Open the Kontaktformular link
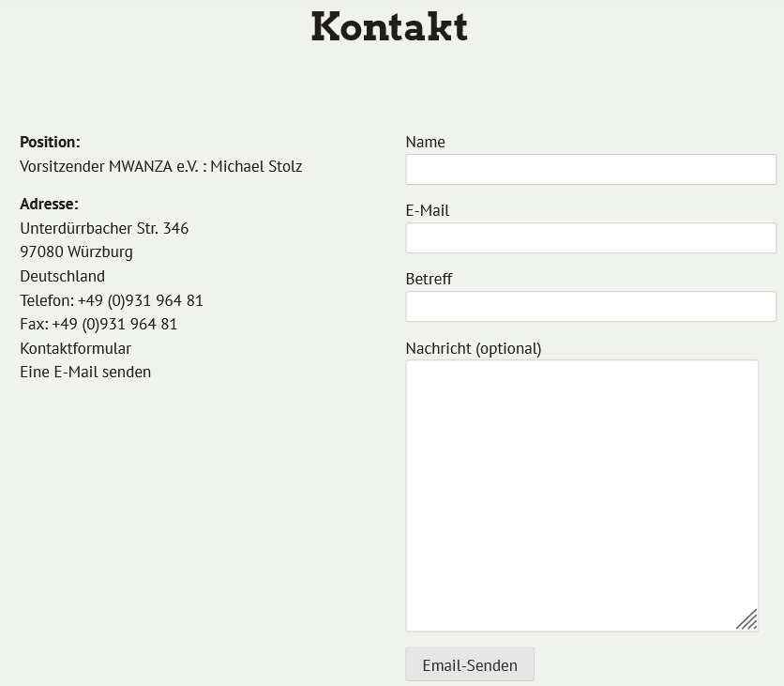The height and width of the screenshot is (686, 784). 76,348
